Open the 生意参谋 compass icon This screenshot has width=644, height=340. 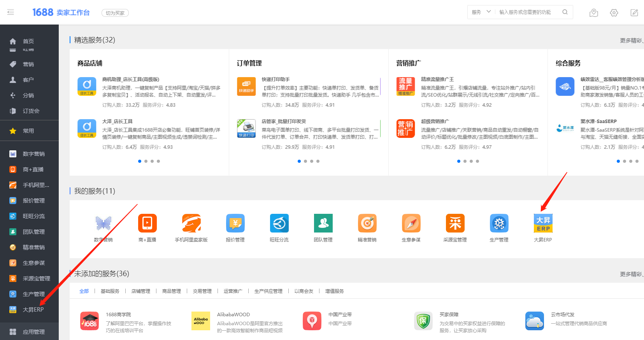click(x=411, y=223)
